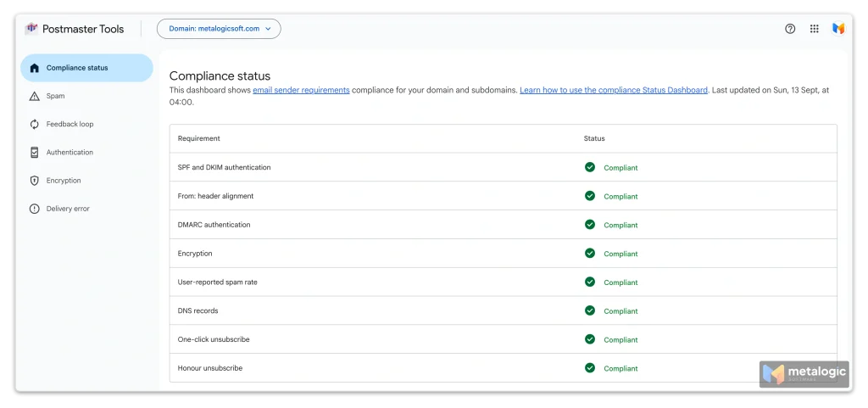Click green check for SPF and DKIM authentication
868x408 pixels.
point(590,167)
